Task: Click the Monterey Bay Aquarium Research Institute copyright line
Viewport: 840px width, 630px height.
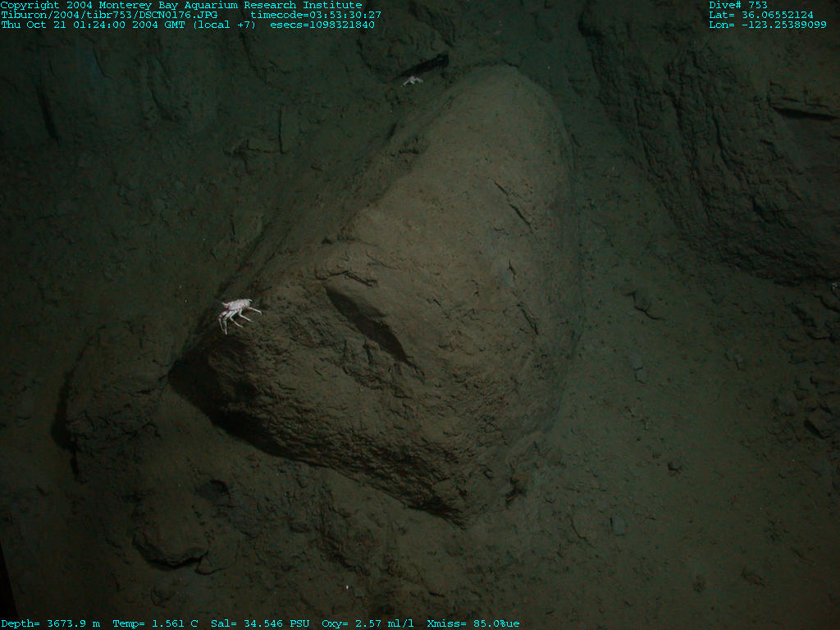Action: (x=181, y=6)
